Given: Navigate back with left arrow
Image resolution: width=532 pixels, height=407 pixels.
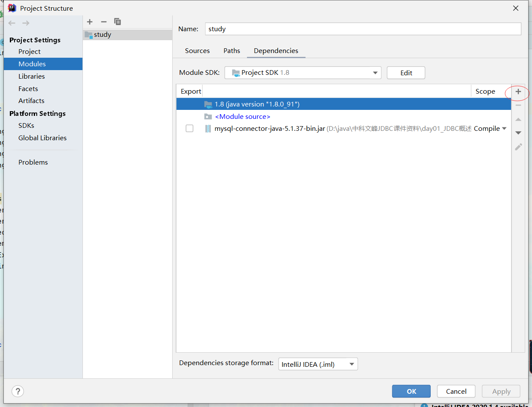Looking at the screenshot, I should (12, 23).
